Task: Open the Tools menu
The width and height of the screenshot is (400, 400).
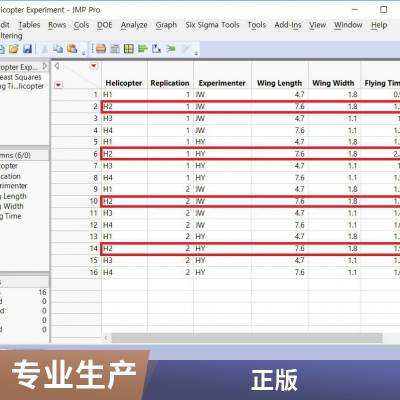Action: (x=257, y=25)
